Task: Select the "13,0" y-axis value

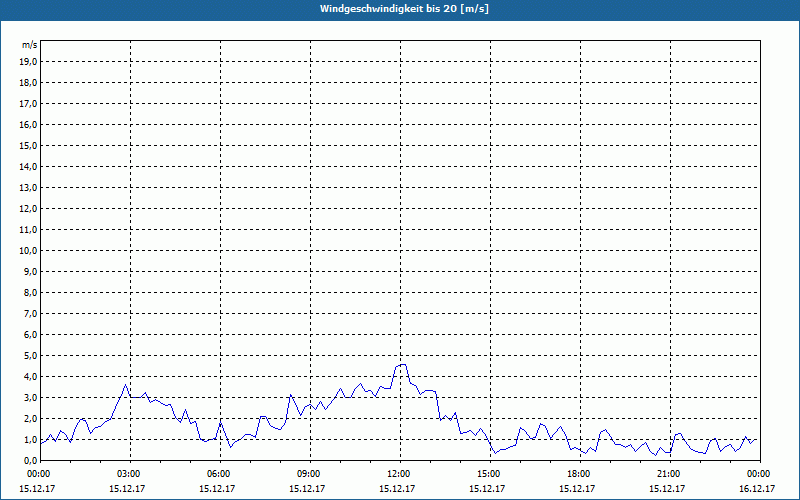Action: coord(28,188)
